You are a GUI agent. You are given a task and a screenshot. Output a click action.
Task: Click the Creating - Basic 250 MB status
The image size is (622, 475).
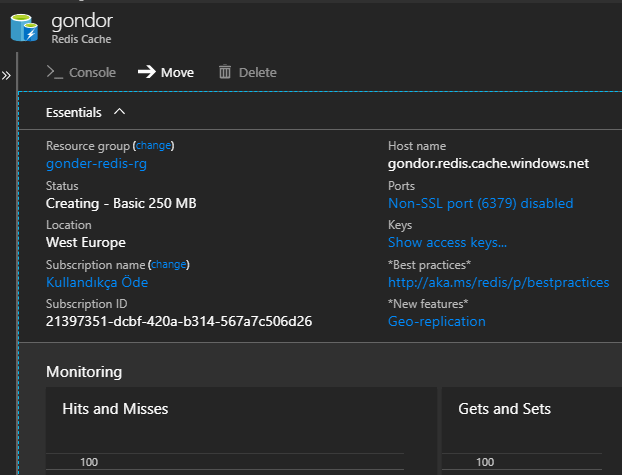[x=121, y=204]
